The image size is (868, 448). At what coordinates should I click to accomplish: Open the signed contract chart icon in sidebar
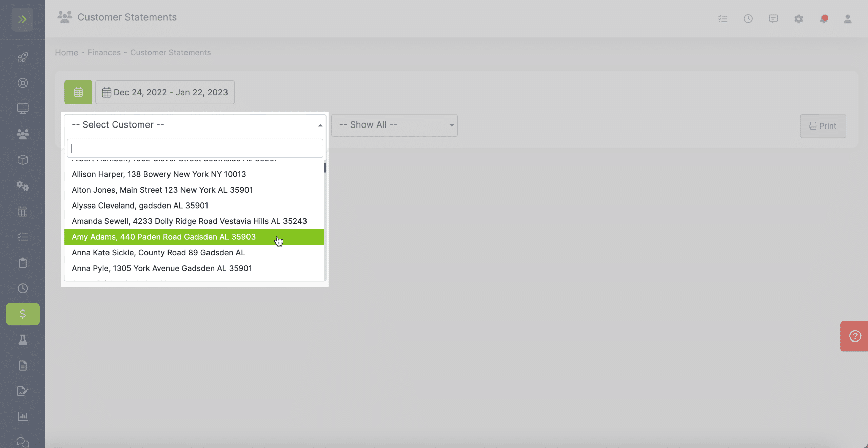(x=23, y=391)
